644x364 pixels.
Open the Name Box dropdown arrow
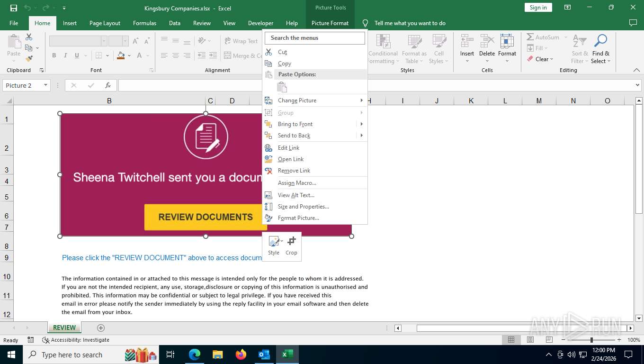(x=45, y=85)
